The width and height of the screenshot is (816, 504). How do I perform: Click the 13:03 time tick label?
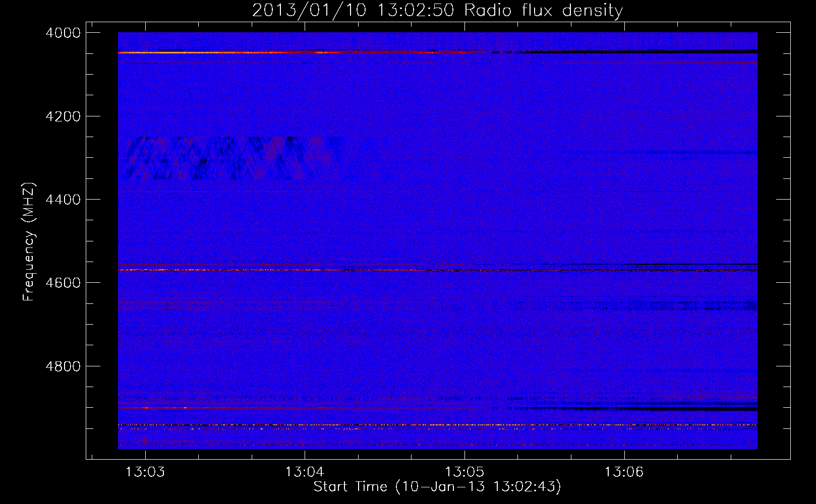(145, 472)
